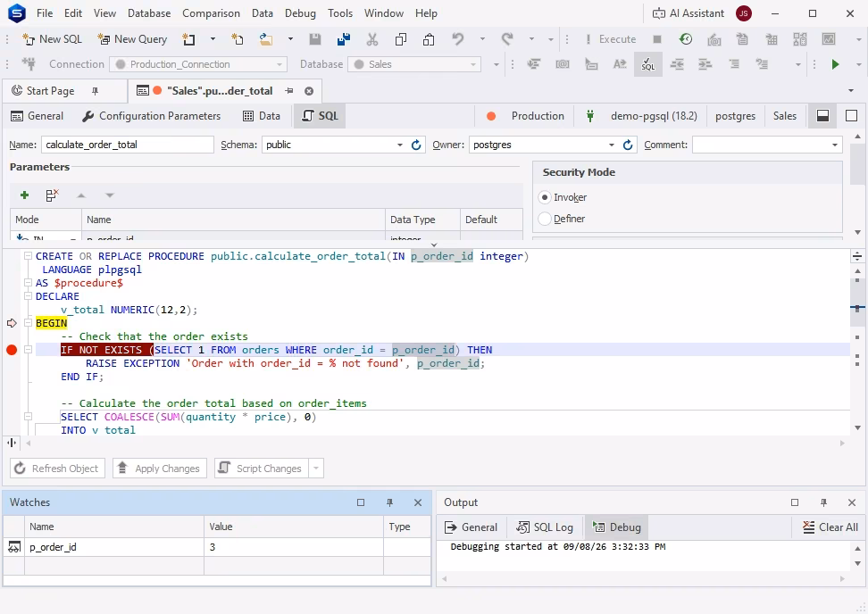
Task: Open the Database menu
Action: point(149,13)
